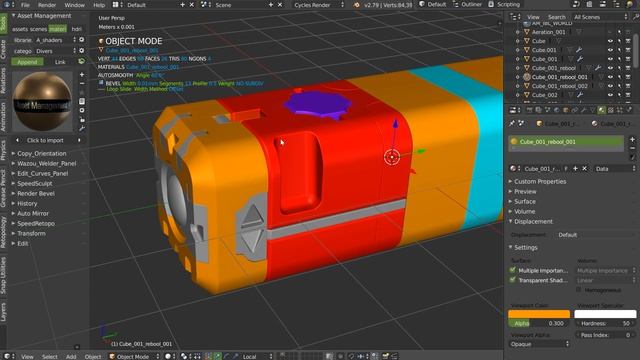Adjust the Alpha 0.300 slider
640x360 pixels.
(x=539, y=323)
